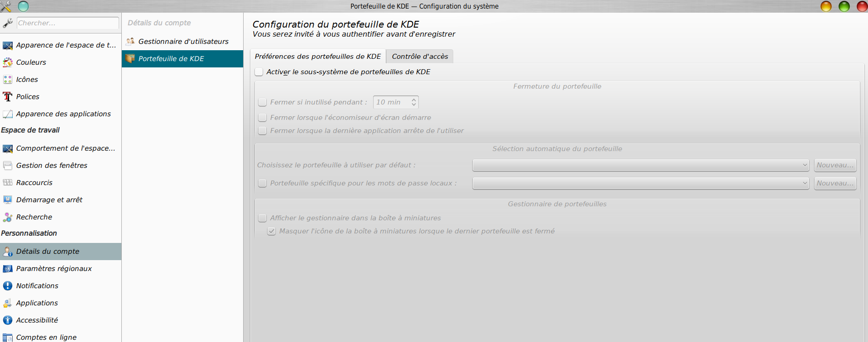Open Notifications settings
This screenshot has width=868, height=342.
pos(61,286)
